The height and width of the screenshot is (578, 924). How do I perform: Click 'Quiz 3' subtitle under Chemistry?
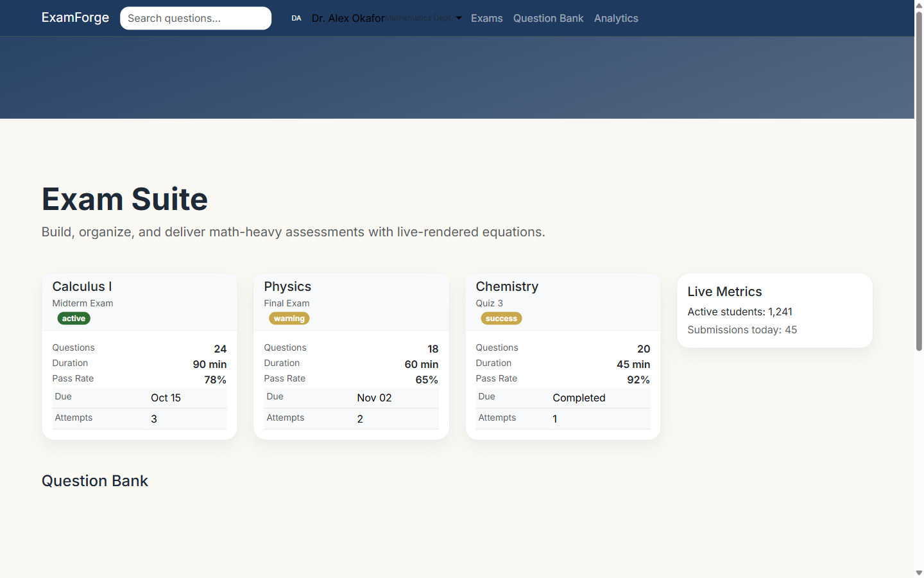490,303
